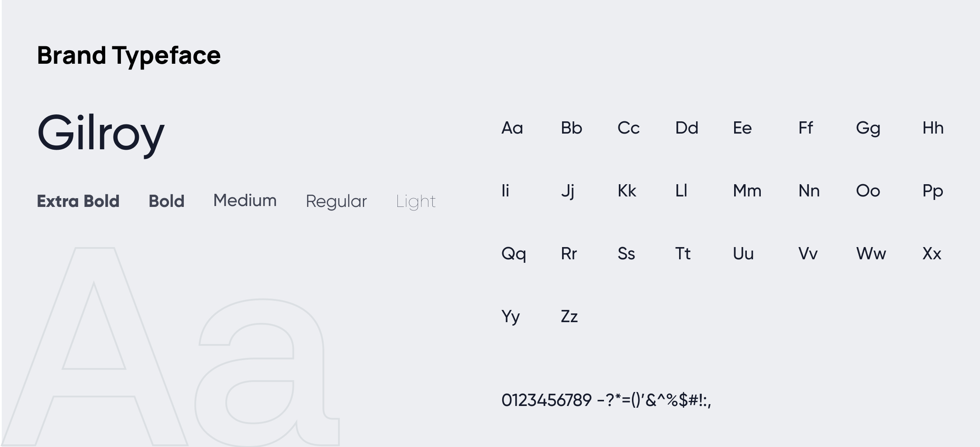Click the Kk glyph pair
The width and height of the screenshot is (980, 447).
pos(627,191)
